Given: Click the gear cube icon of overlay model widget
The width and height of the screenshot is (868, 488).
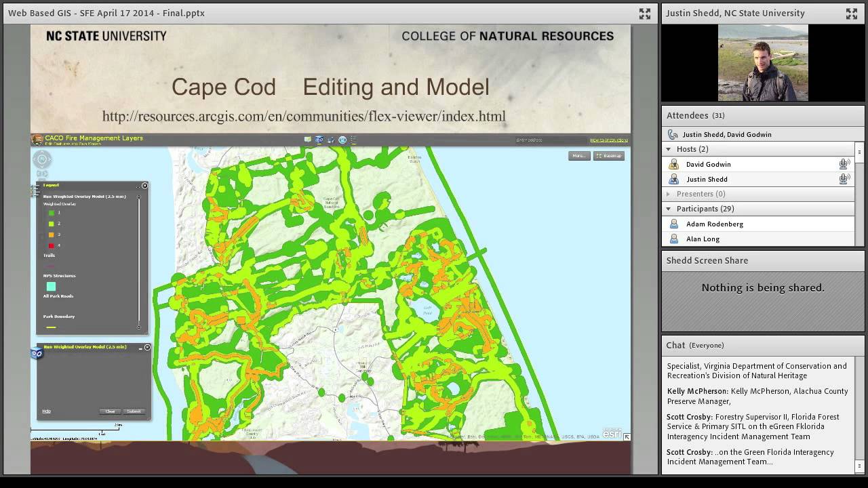Looking at the screenshot, I should (37, 353).
